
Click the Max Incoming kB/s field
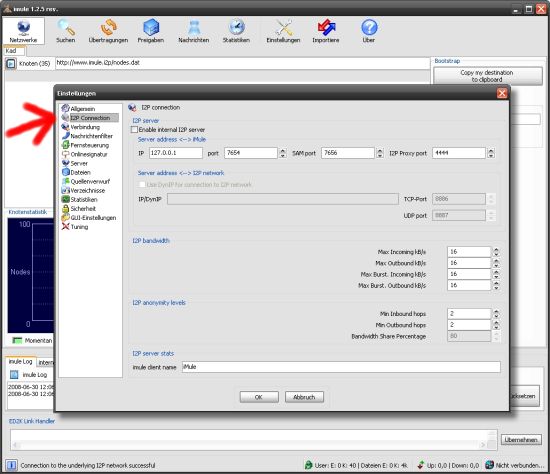pyautogui.click(x=469, y=252)
